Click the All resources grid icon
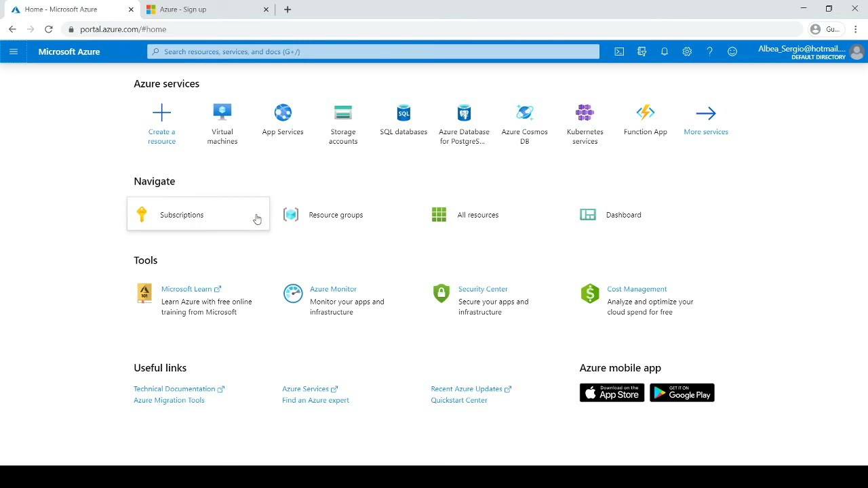 coord(439,215)
